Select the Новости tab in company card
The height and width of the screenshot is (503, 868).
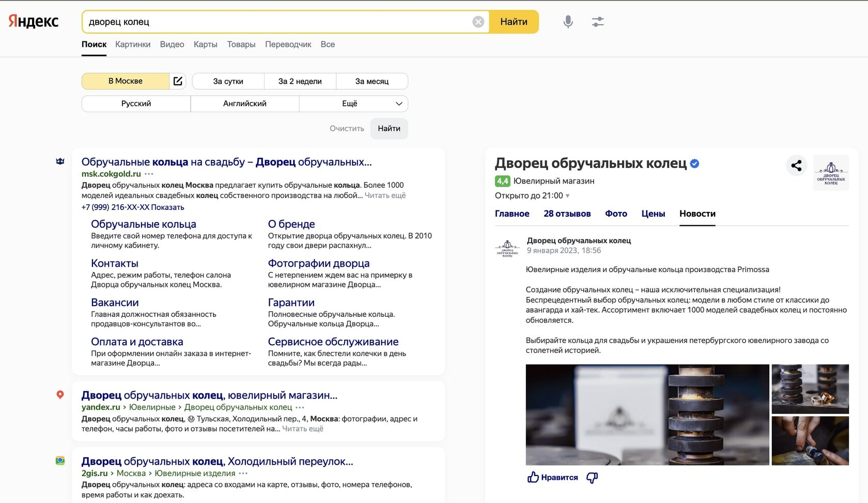coord(698,214)
